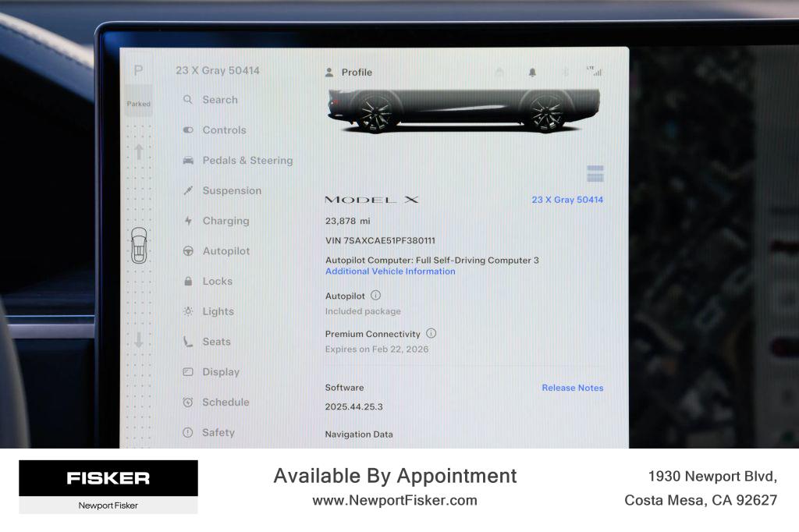Tap the magnifier Search icon

pyautogui.click(x=188, y=100)
